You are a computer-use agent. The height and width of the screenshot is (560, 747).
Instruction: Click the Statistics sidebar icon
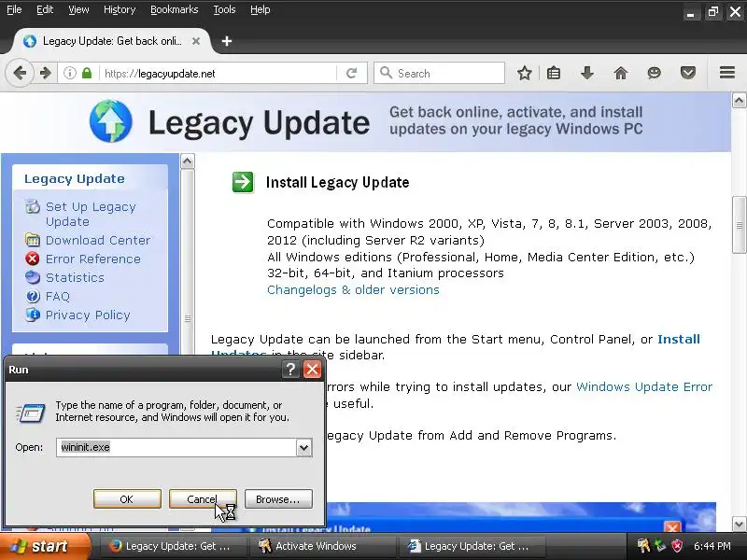[x=33, y=277]
